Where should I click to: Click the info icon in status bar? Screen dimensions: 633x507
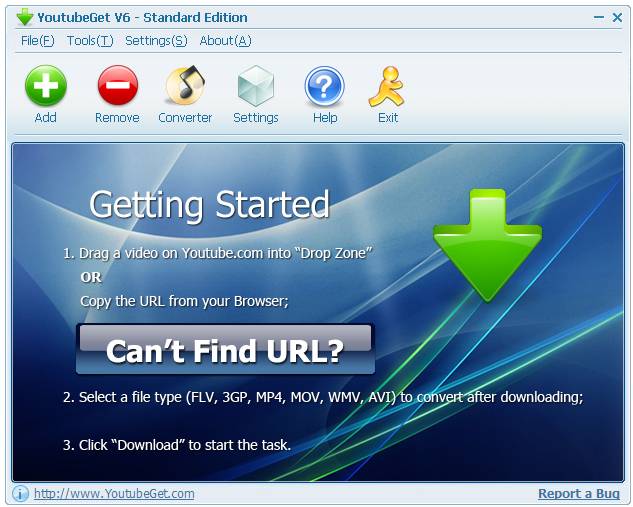(20, 493)
